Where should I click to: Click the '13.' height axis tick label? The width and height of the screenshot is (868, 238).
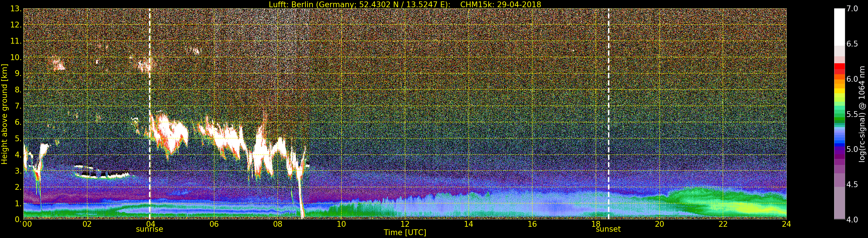tap(16, 8)
